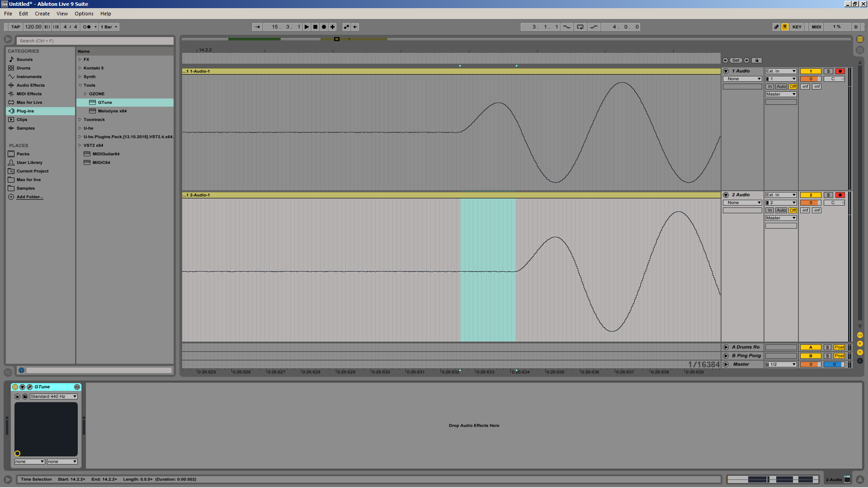Click the metronome icon
Image resolution: width=868 pixels, height=488 pixels.
point(88,27)
